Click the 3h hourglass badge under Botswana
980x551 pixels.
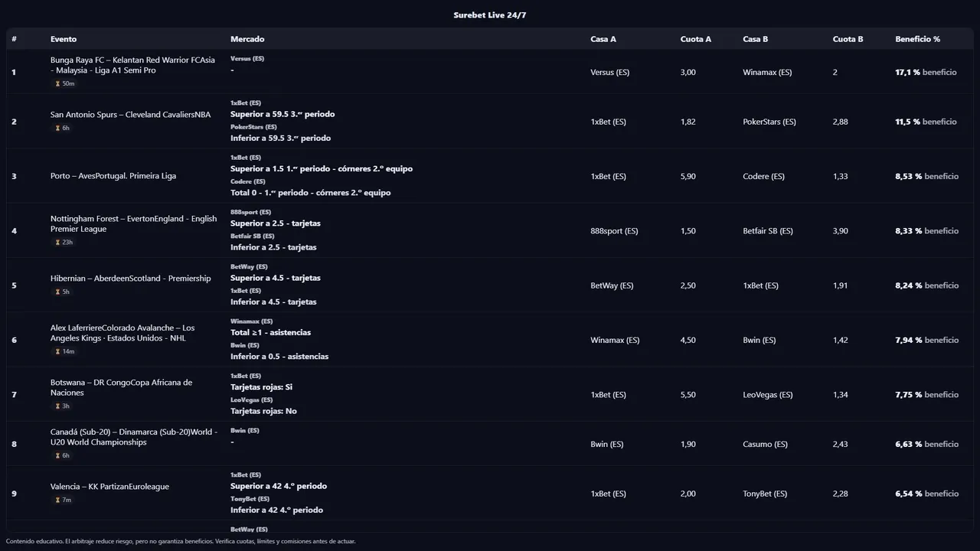pyautogui.click(x=62, y=406)
